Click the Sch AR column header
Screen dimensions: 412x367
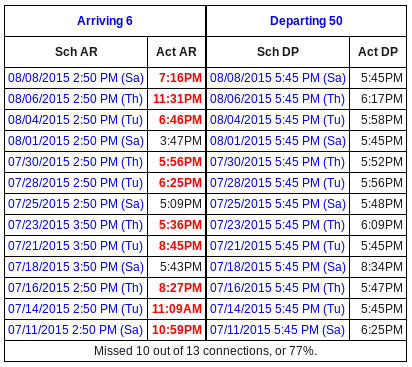point(76,52)
